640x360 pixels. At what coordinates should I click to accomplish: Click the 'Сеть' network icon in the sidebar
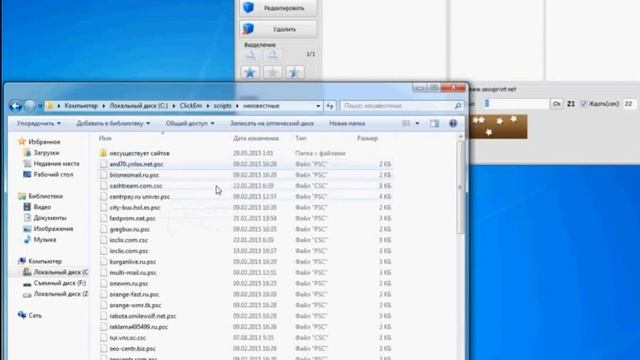click(x=22, y=315)
